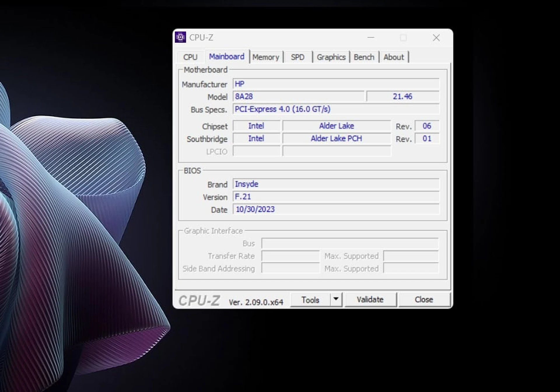Click the Ver. 2.09.0.x64 version text

click(x=256, y=302)
